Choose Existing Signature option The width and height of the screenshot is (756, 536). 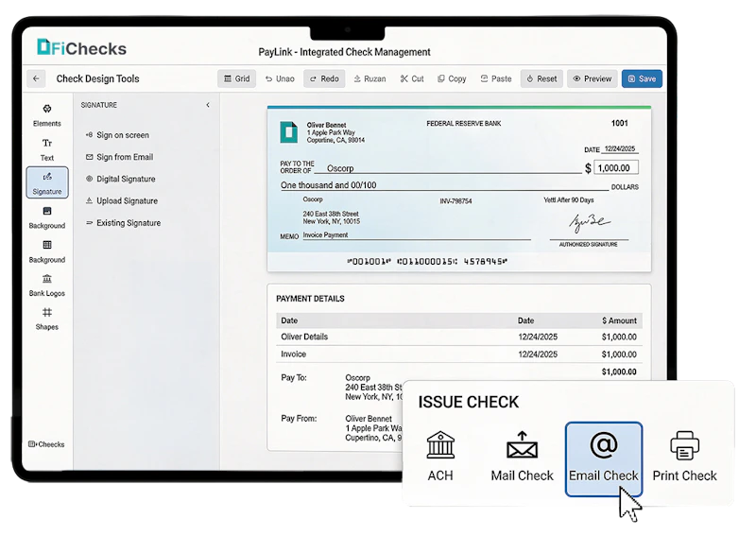pyautogui.click(x=123, y=223)
